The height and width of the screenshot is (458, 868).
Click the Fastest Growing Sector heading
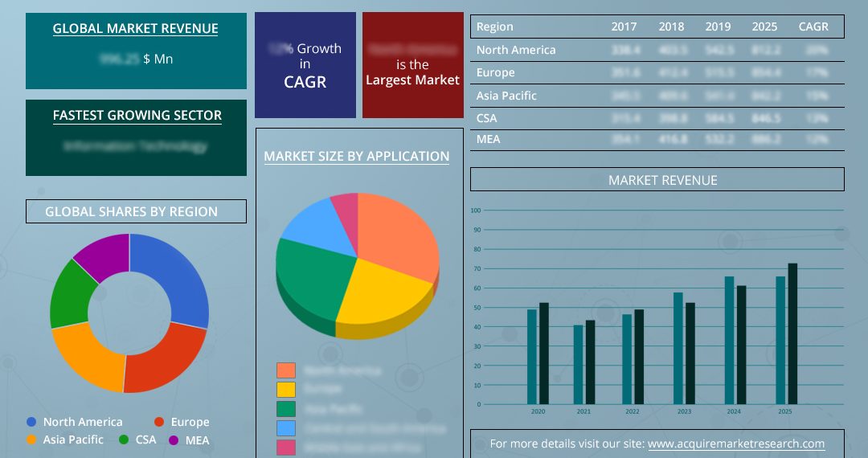pyautogui.click(x=137, y=116)
